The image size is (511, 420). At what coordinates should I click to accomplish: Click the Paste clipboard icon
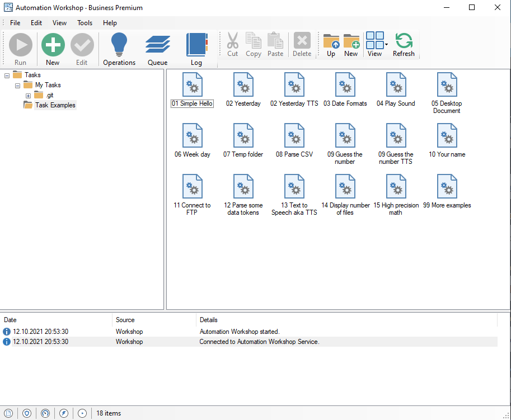pos(275,45)
